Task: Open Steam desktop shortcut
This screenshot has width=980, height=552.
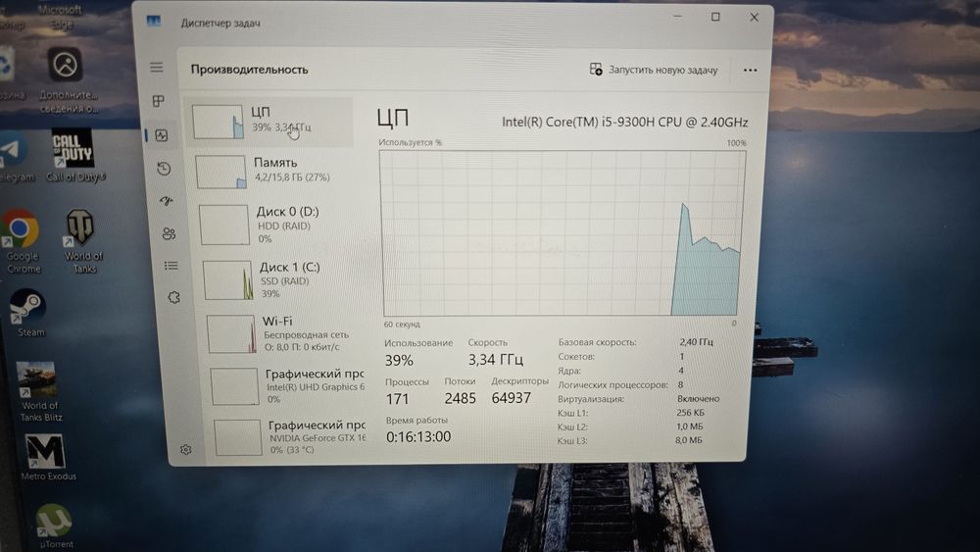Action: pyautogui.click(x=28, y=313)
